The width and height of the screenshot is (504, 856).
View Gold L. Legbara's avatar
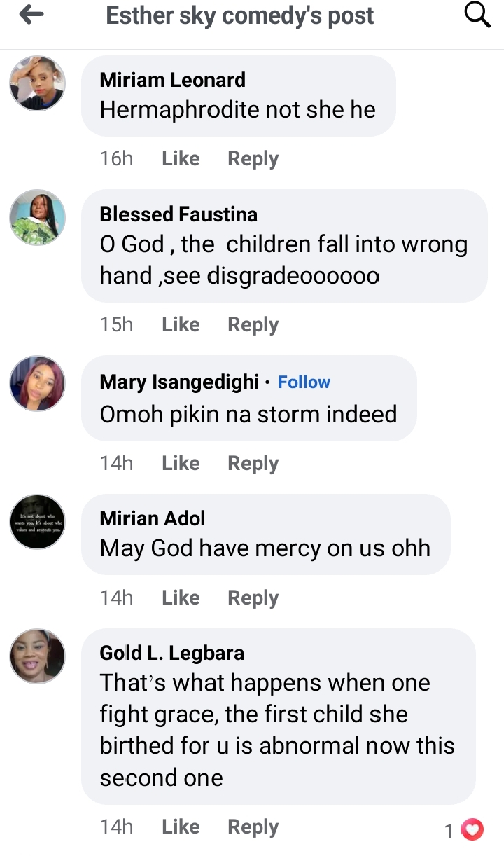click(x=37, y=656)
